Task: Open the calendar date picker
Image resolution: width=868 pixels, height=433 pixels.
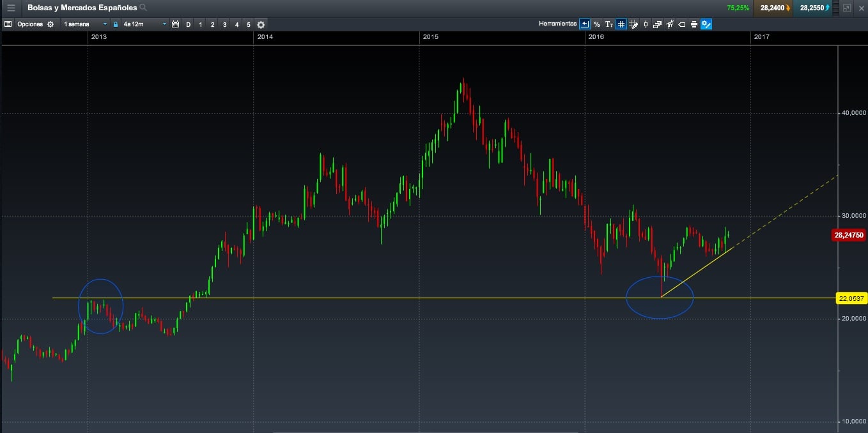Action: point(175,24)
